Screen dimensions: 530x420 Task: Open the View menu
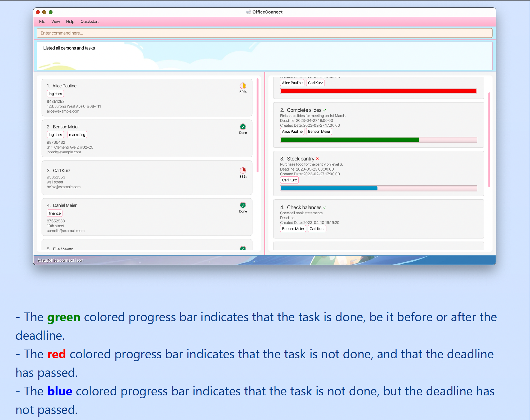[56, 21]
